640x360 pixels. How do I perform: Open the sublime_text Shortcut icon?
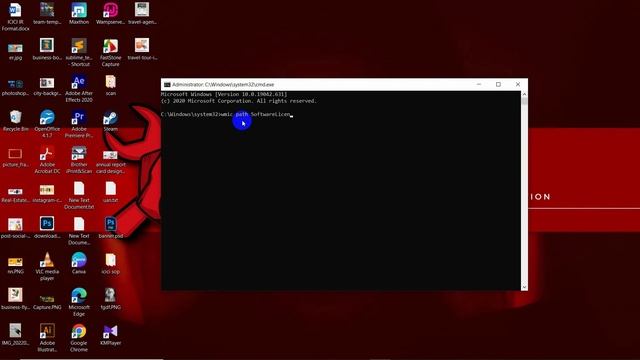pos(79,46)
